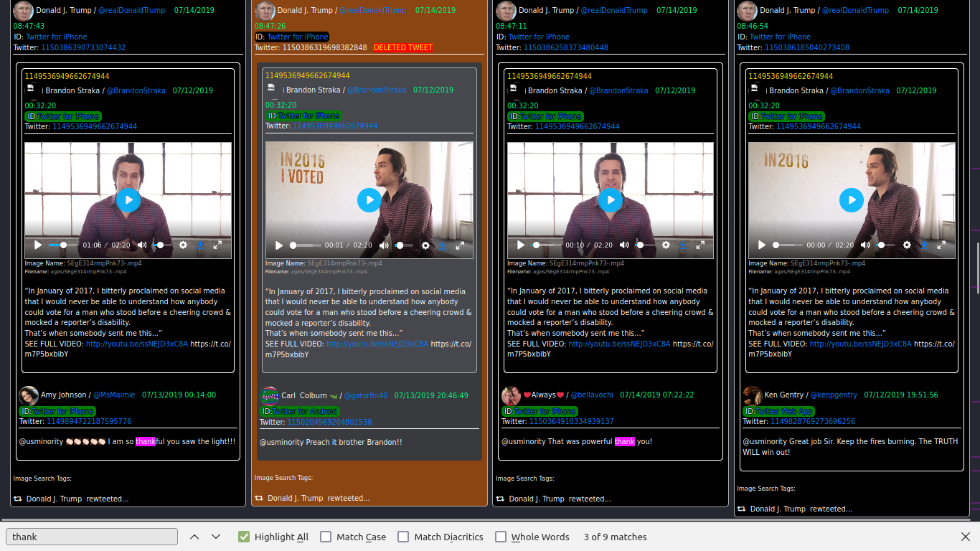Click the big blue play button at 01:06 video
This screenshot has width=980, height=551.
pos(128,199)
